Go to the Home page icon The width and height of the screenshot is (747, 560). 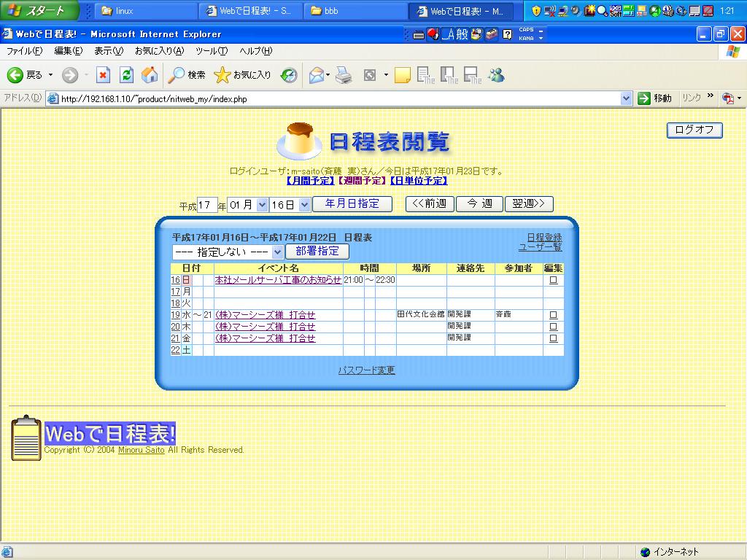tap(150, 75)
